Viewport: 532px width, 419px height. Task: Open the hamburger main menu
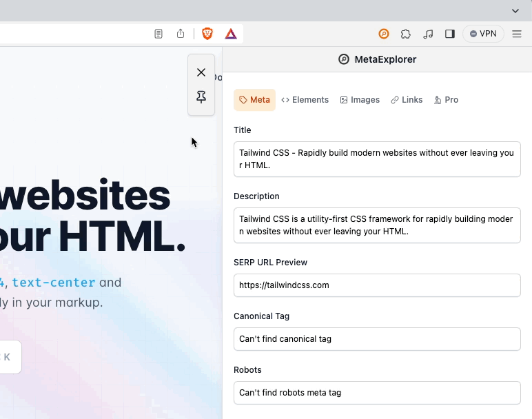pyautogui.click(x=517, y=34)
